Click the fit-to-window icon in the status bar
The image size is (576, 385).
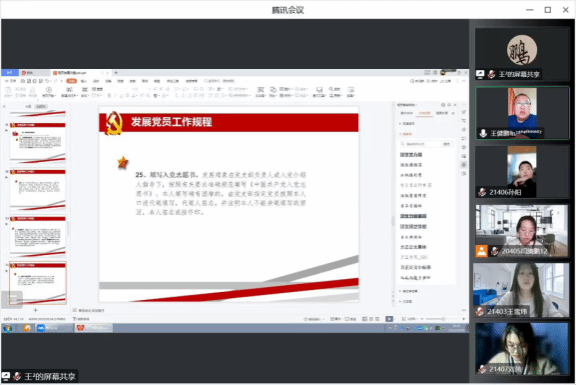click(404, 319)
